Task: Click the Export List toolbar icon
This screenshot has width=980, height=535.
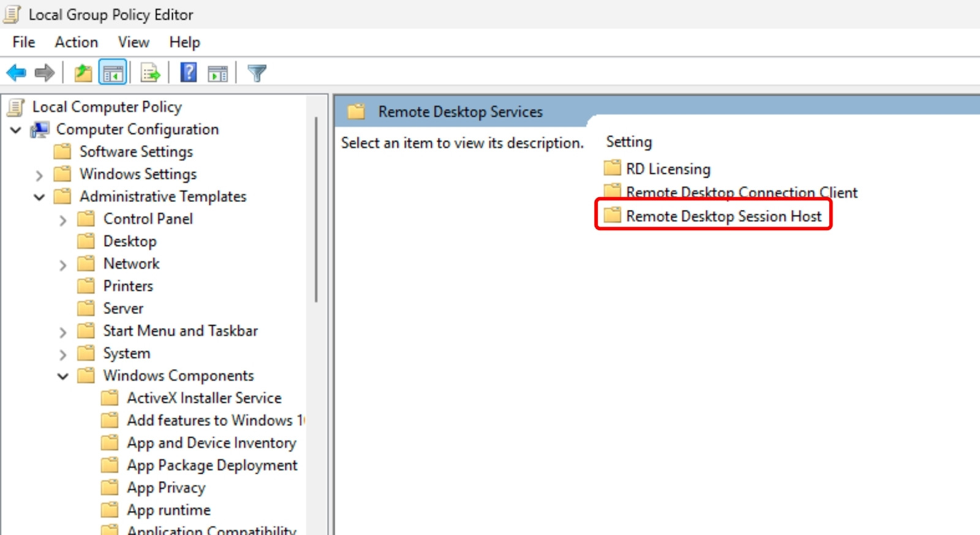Action: [150, 73]
